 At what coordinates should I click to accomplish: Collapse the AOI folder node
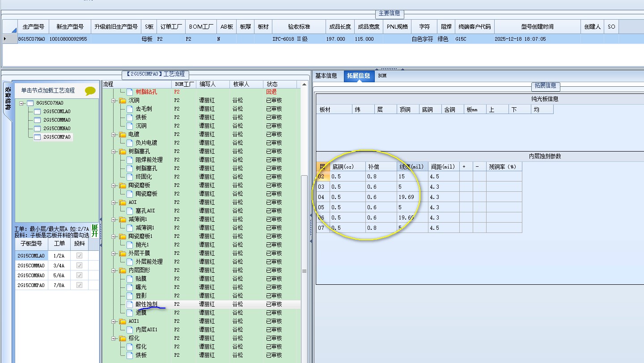[114, 202]
